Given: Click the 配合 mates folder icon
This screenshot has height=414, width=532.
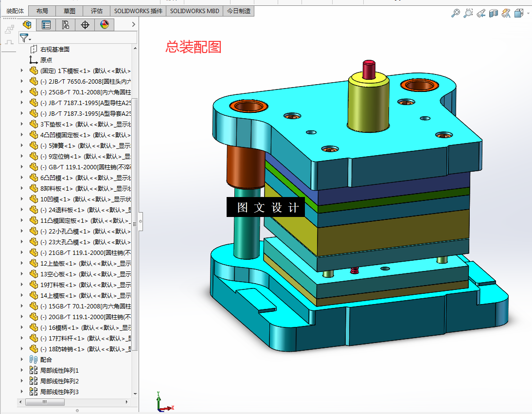Looking at the screenshot, I should [33, 360].
